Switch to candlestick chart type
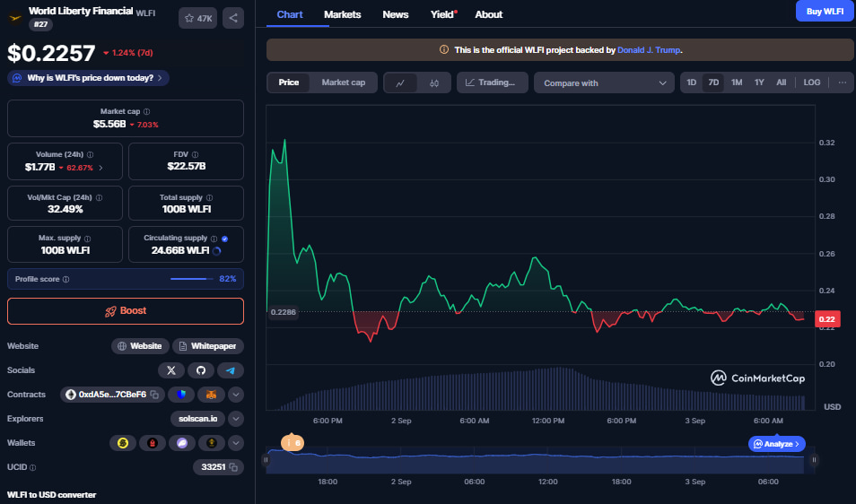The image size is (856, 504). (x=434, y=83)
